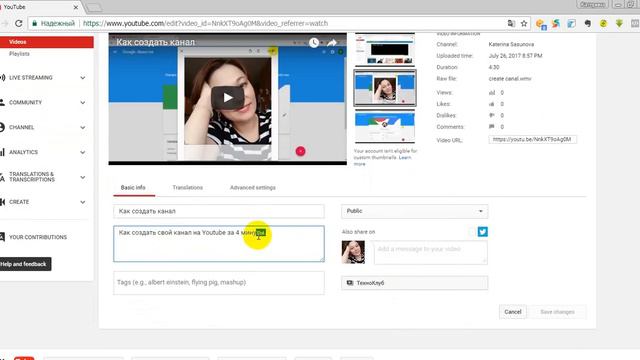Viewport: 640px width, 360px height.
Task: Open the Public privacy dropdown
Action: click(x=414, y=211)
